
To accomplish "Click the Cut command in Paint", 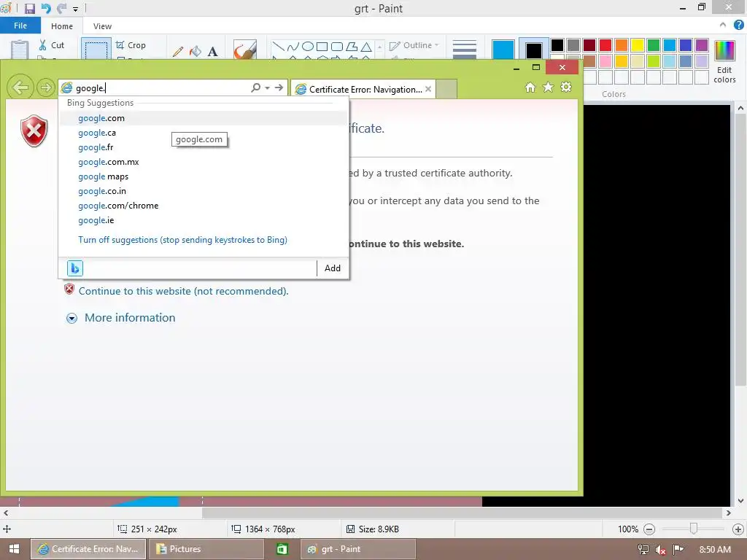I will coord(52,45).
